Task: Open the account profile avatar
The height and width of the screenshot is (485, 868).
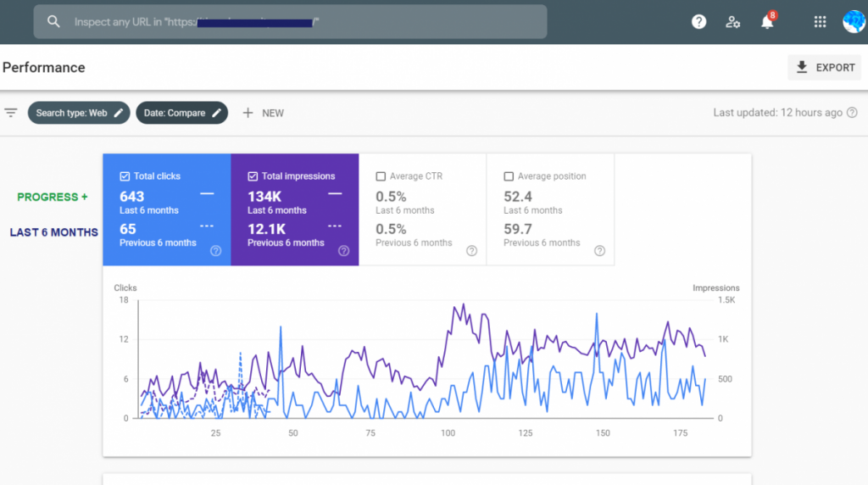Action: [854, 21]
